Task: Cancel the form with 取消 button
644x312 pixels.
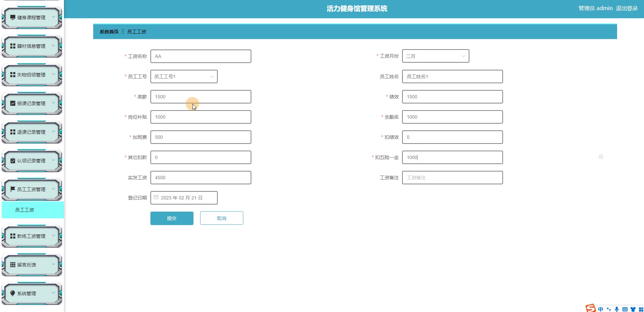Action: (221, 218)
